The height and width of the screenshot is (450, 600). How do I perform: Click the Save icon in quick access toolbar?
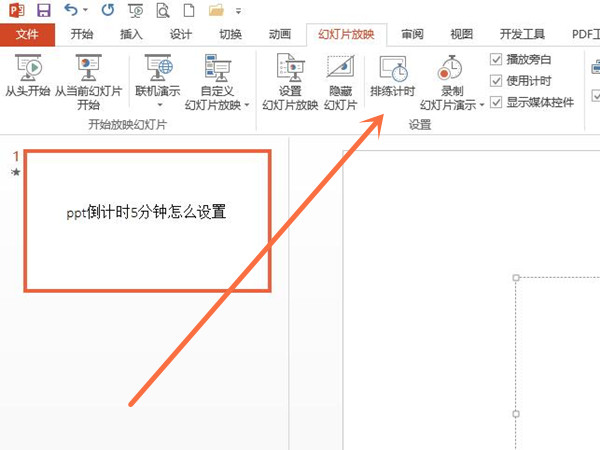(x=43, y=11)
